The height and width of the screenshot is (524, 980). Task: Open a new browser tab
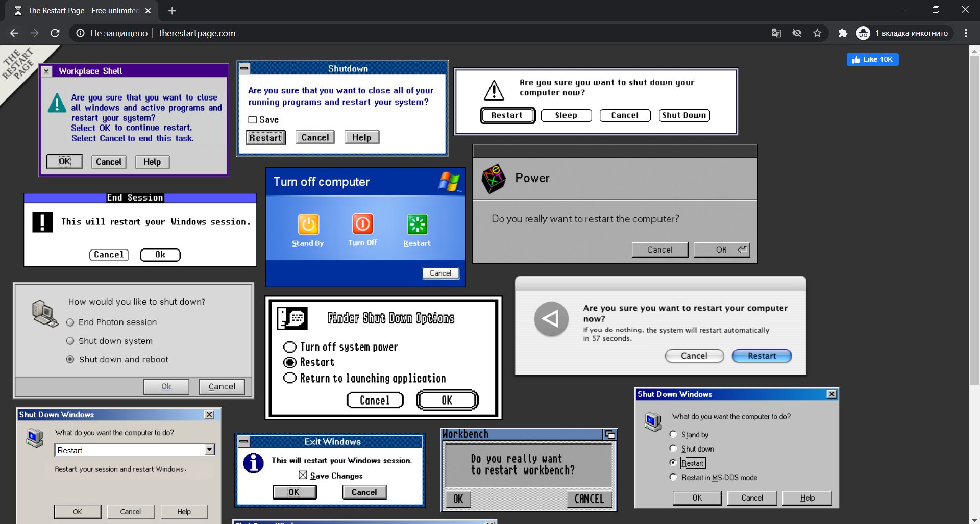[x=172, y=11]
